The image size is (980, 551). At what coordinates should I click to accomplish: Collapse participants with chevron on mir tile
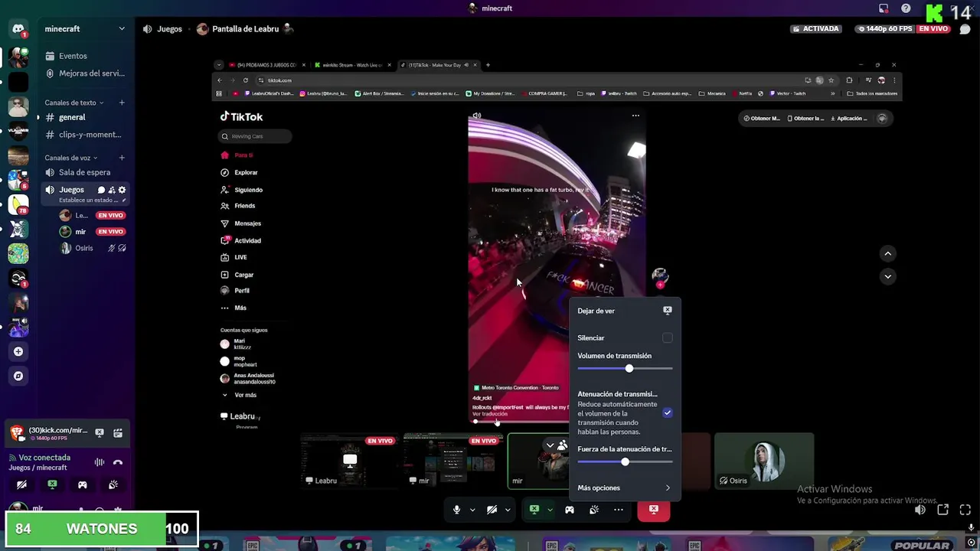pos(550,445)
